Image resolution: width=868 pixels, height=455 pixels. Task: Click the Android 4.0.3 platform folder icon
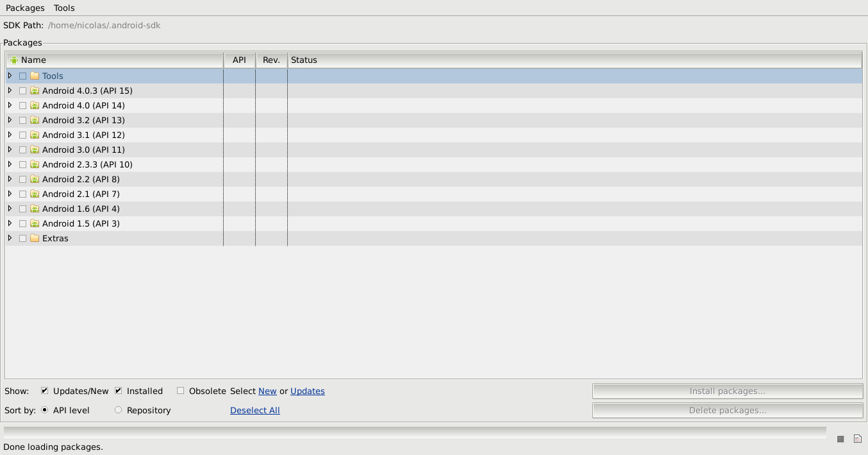click(35, 90)
